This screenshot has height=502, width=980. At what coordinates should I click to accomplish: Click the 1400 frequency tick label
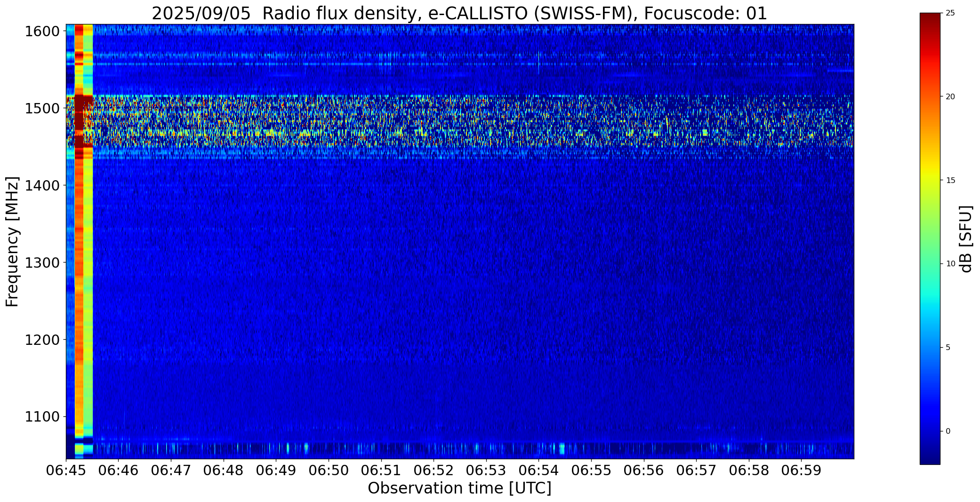[x=42, y=185]
